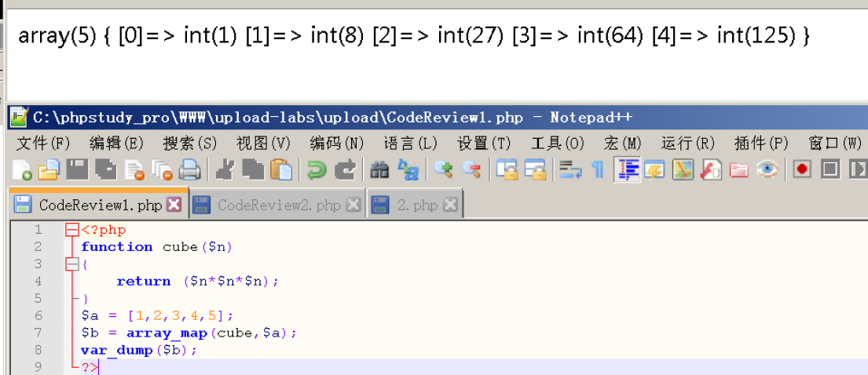The width and height of the screenshot is (868, 375).
Task: Click the Close All documents icon
Action: pyautogui.click(x=162, y=169)
